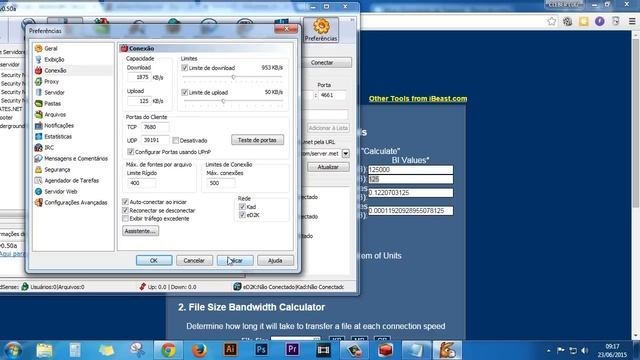Open Google Chrome from the taskbar

[x=168, y=350]
